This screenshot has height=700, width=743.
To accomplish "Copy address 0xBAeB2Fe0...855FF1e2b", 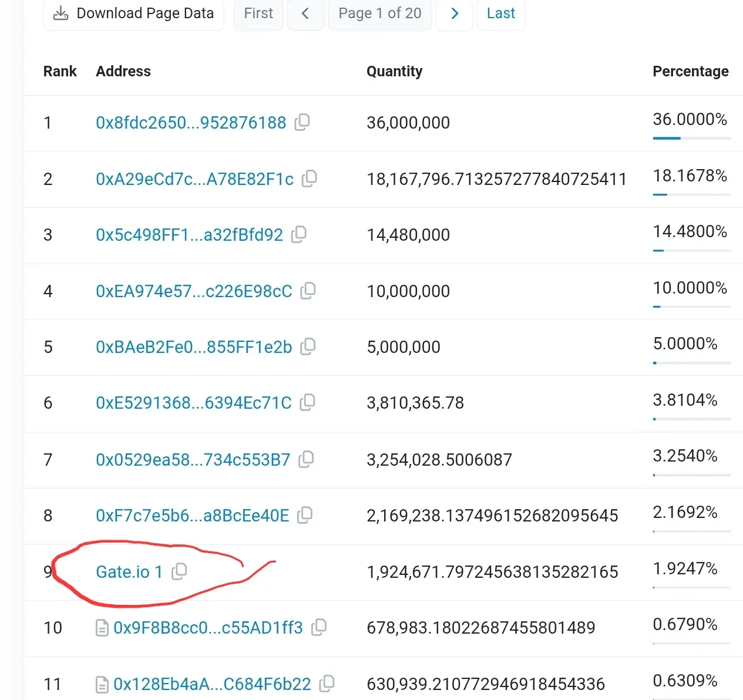I will pos(308,346).
